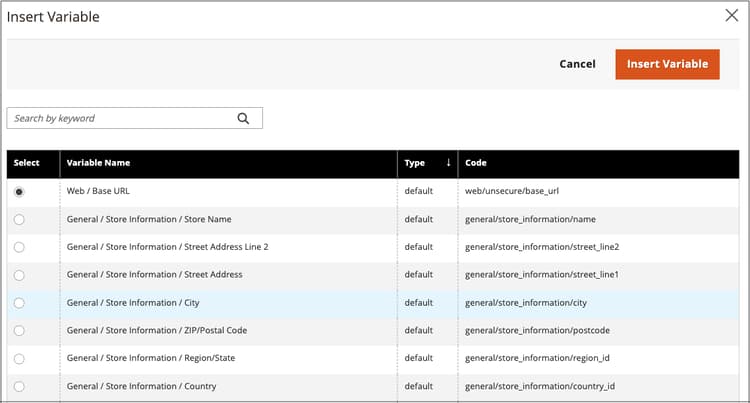Pick the Country variable radio button
This screenshot has height=403, width=750.
(x=19, y=386)
